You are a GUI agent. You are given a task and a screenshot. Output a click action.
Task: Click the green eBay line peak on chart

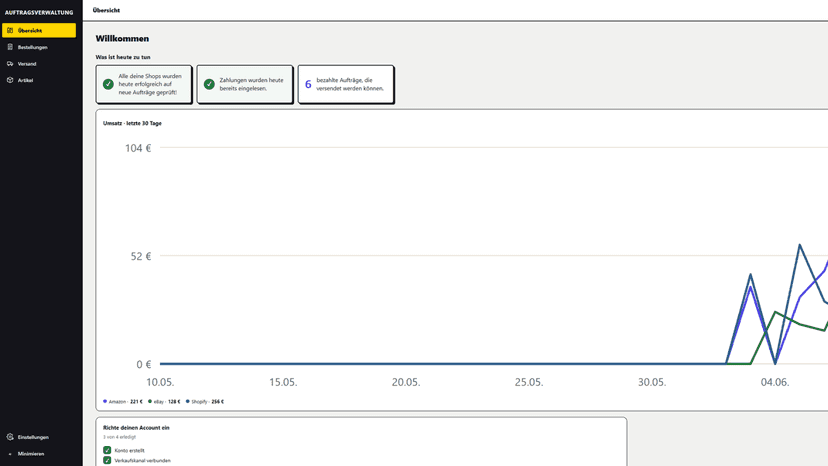coord(775,312)
